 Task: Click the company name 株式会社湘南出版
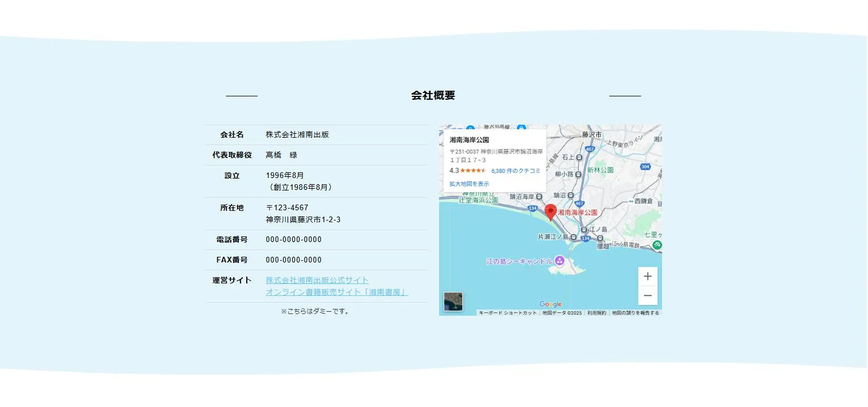[x=297, y=135]
